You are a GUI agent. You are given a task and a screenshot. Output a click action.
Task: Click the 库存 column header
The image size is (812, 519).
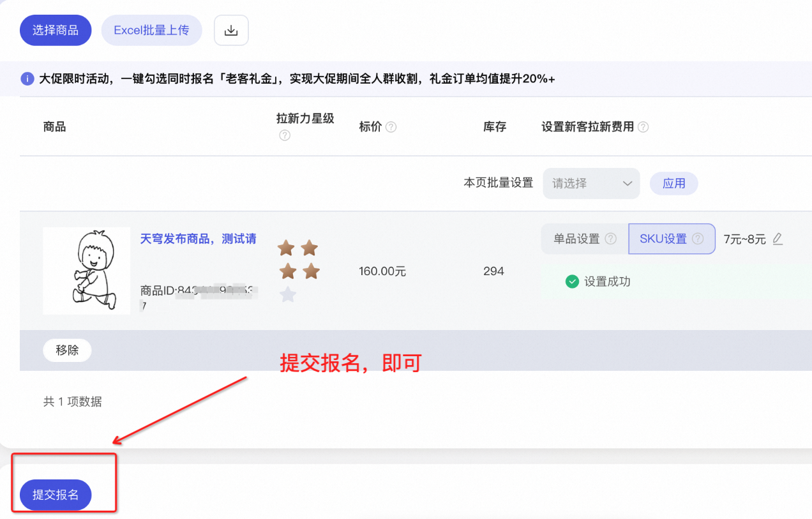pos(495,127)
